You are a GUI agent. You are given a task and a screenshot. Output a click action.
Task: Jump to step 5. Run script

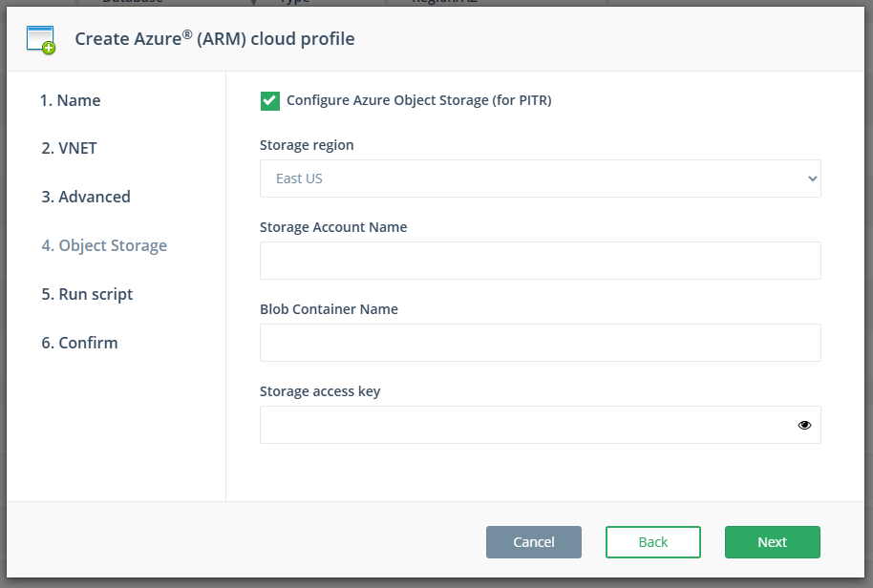tap(87, 294)
